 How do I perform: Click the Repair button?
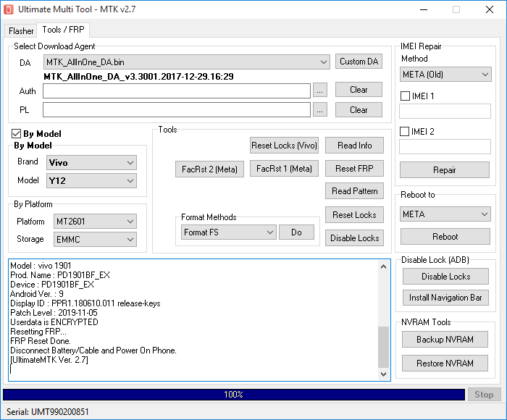445,170
